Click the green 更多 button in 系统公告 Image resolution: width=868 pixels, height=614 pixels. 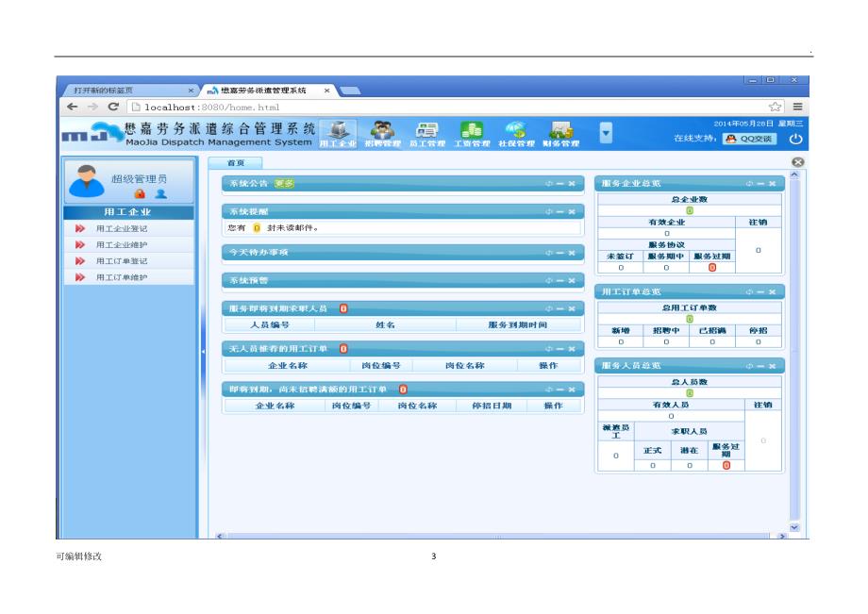tap(284, 184)
